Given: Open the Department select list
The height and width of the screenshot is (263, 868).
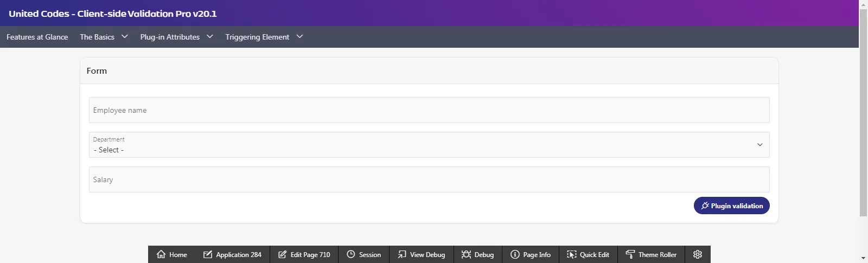Looking at the screenshot, I should [x=429, y=145].
